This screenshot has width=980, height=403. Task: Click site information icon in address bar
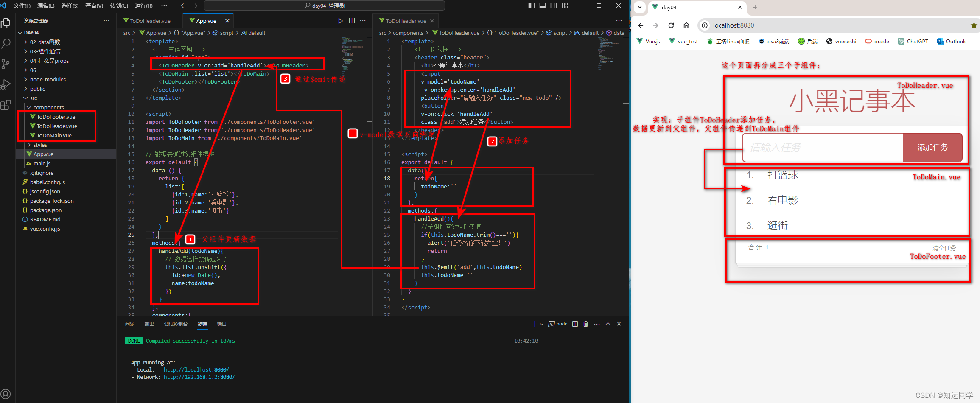pyautogui.click(x=705, y=25)
